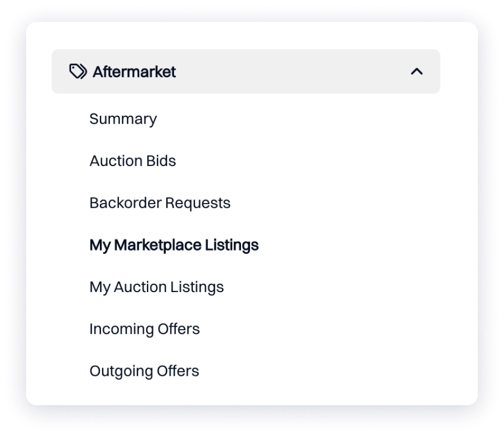Jump to the Incoming Offers entry
The height and width of the screenshot is (436, 504).
pos(144,329)
